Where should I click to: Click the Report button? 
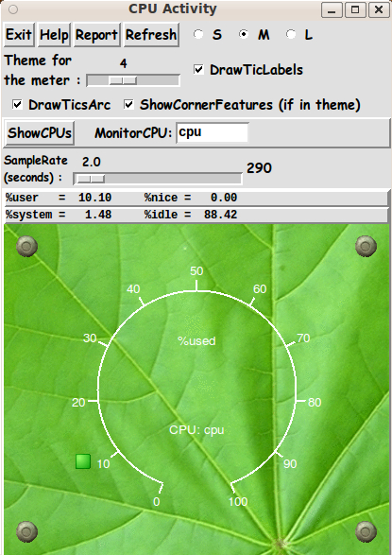pos(97,35)
